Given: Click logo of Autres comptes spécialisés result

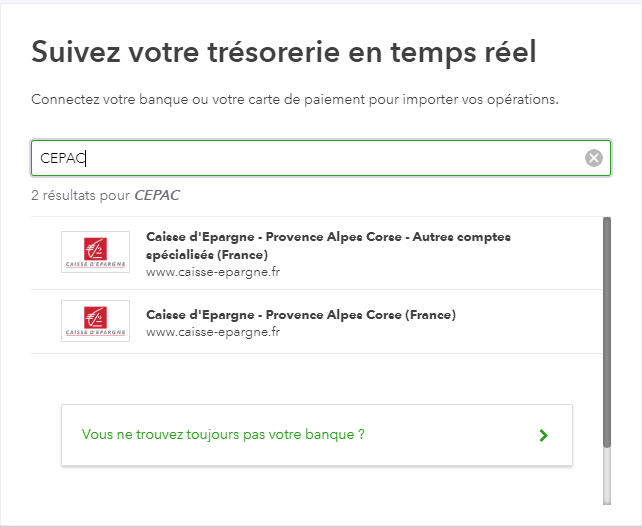Looking at the screenshot, I should click(95, 252).
